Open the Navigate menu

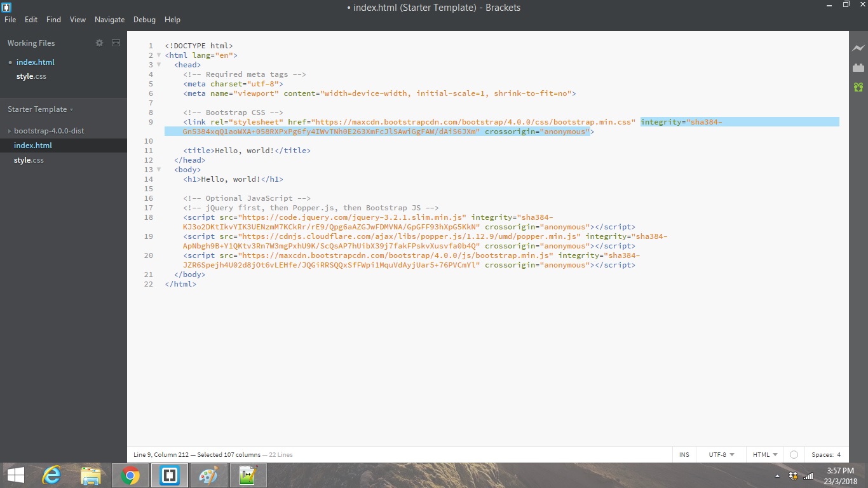coord(109,20)
